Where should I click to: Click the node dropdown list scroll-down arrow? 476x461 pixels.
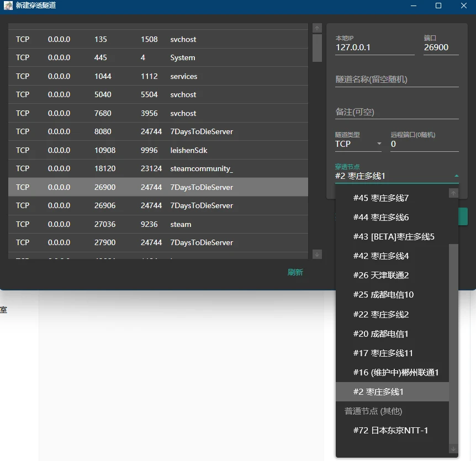453,448
